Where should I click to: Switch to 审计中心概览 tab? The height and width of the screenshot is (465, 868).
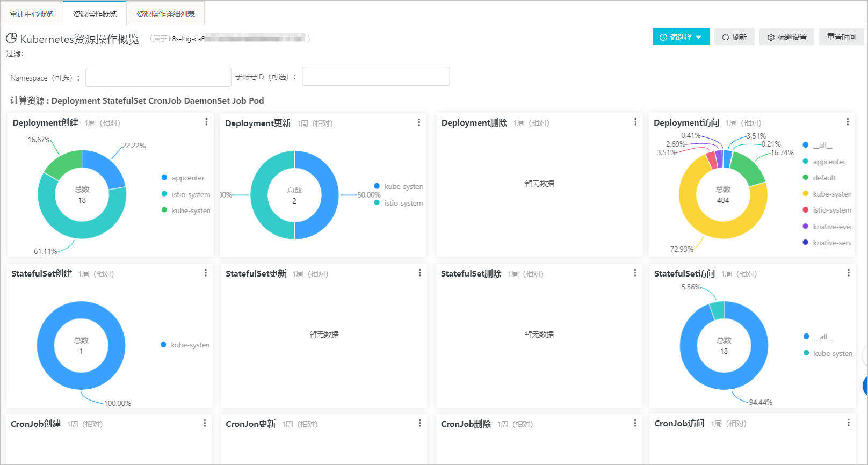(x=32, y=14)
